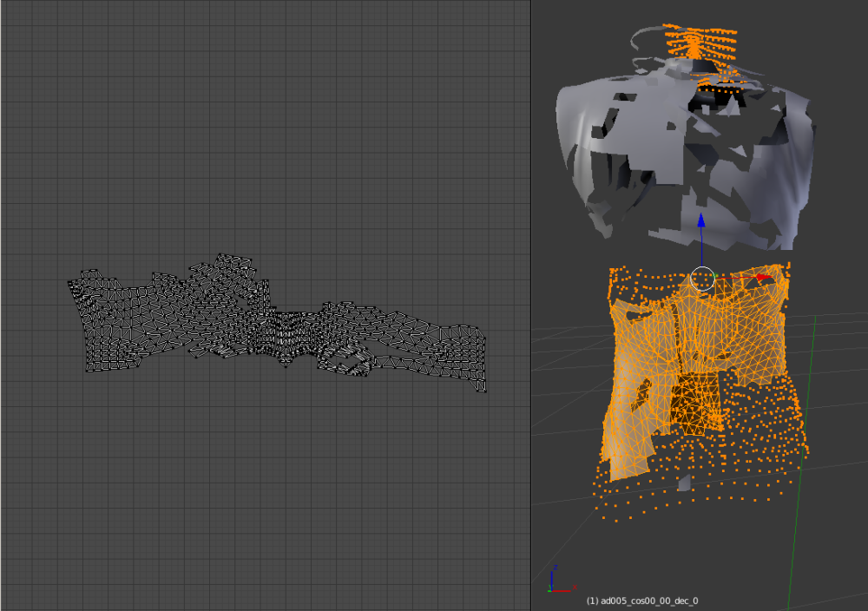This screenshot has width=868, height=611.
Task: Click empty grid space above the UV island
Action: tap(260, 130)
